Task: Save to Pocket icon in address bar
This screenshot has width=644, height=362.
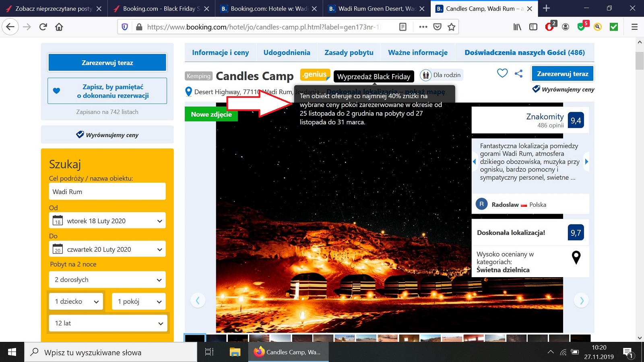Action: pos(438,27)
